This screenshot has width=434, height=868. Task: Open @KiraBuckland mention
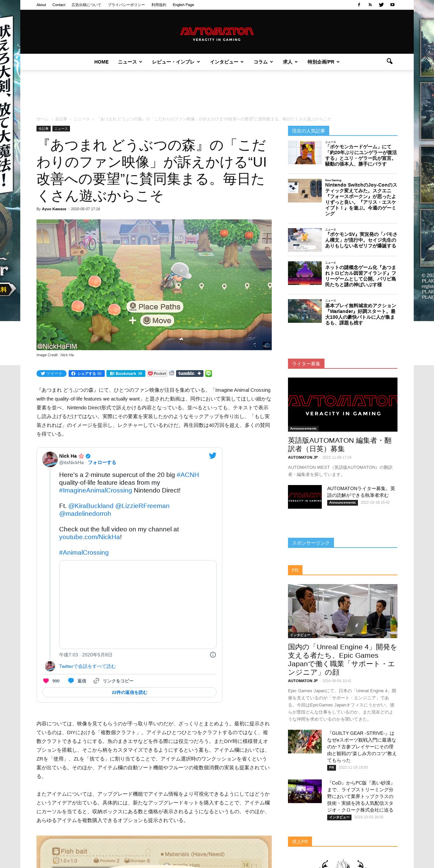coord(91,506)
